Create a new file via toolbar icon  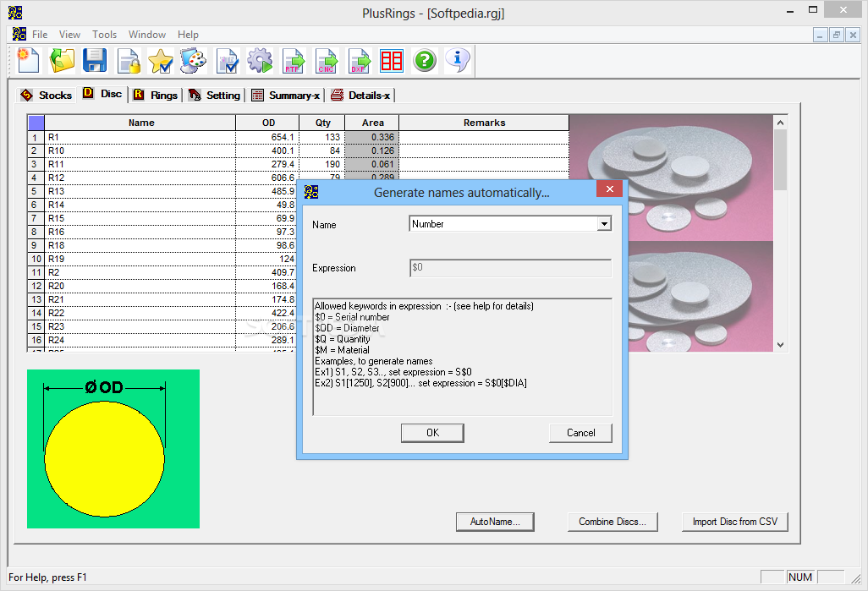29,60
